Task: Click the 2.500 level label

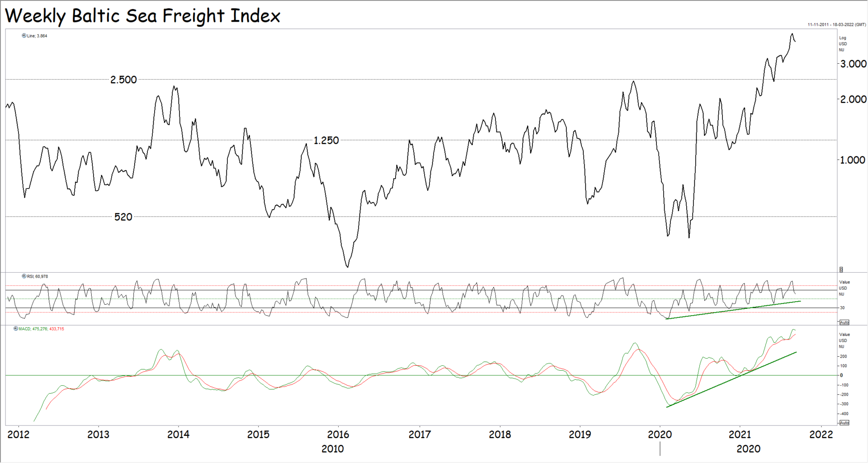Action: tap(123, 80)
